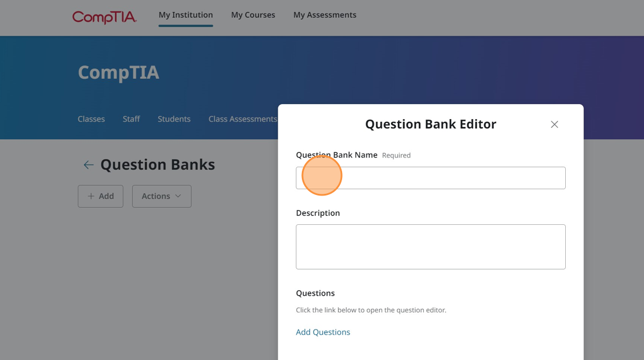
Task: View the Class Assessments tab
Action: 242,119
